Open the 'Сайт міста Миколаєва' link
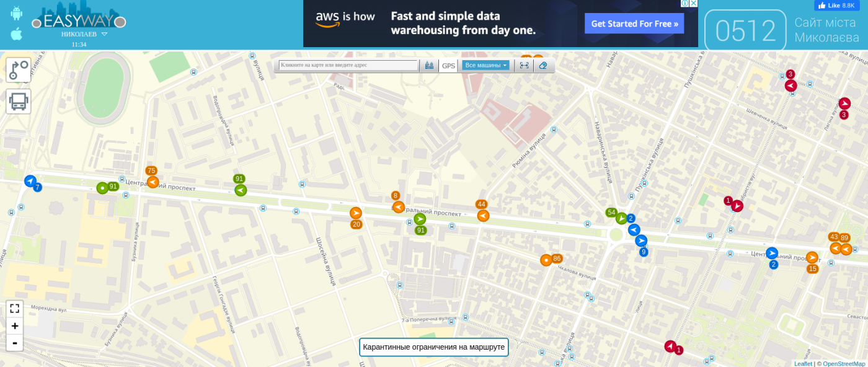 (x=826, y=30)
